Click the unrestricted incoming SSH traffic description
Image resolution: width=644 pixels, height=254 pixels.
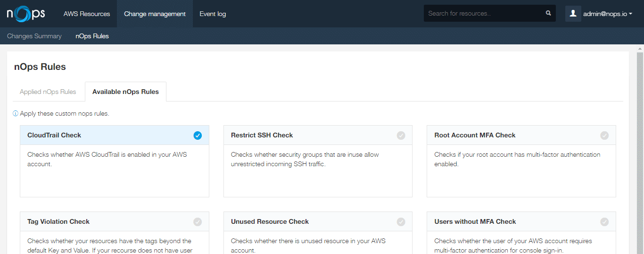click(305, 159)
